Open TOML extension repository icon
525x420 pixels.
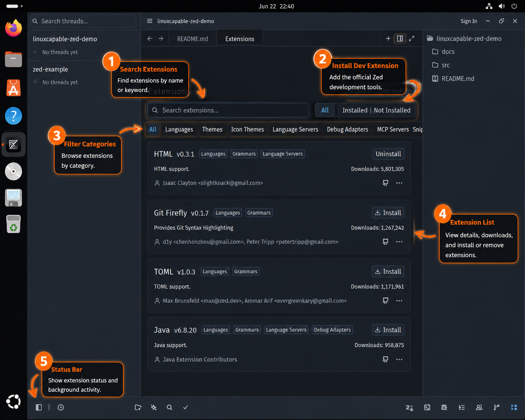coord(385,301)
